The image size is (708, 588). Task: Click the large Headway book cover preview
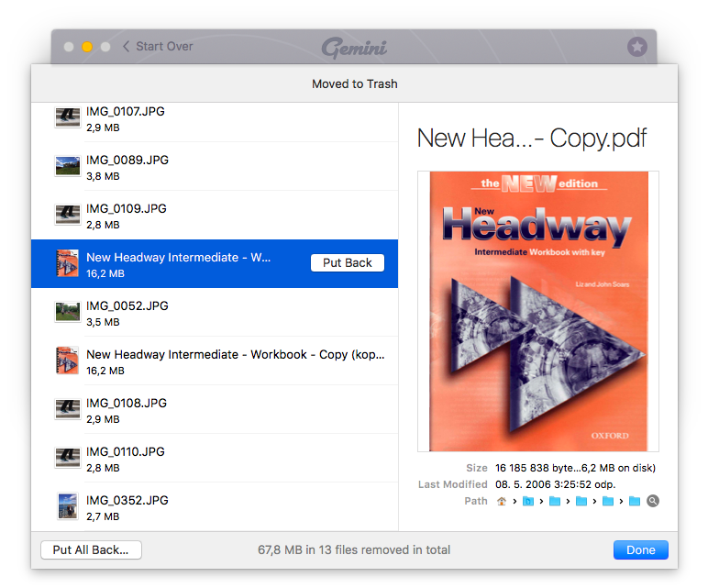[x=538, y=311]
